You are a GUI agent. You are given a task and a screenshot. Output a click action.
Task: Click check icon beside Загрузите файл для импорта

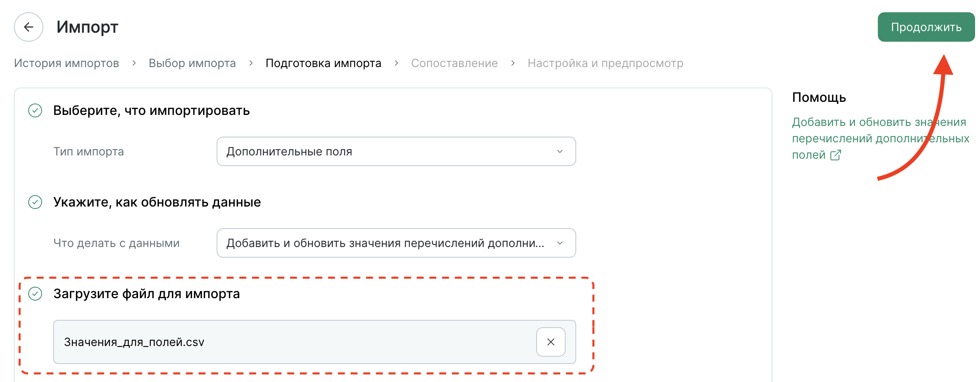[x=35, y=294]
